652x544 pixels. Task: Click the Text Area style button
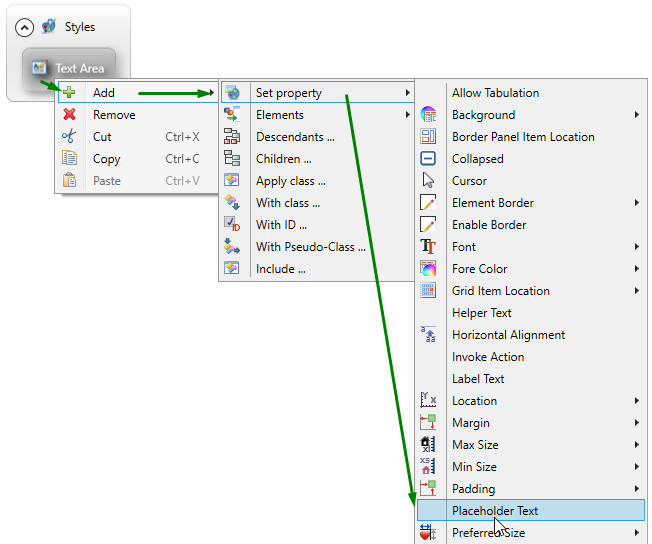(68, 68)
